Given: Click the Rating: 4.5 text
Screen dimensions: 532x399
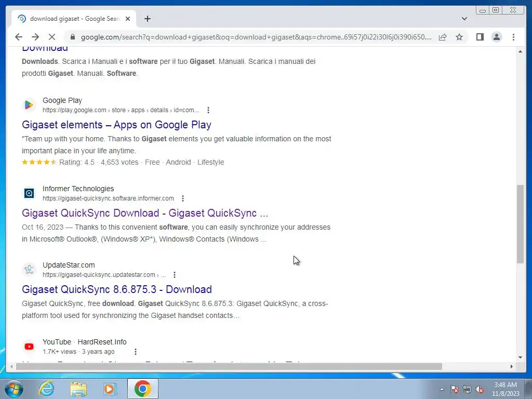Looking at the screenshot, I should click(77, 162).
